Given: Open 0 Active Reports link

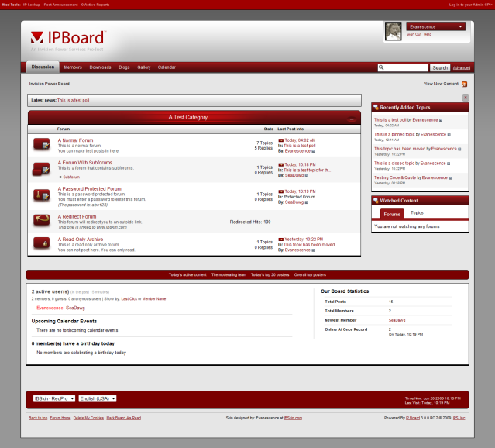Looking at the screenshot, I should 95,5.
